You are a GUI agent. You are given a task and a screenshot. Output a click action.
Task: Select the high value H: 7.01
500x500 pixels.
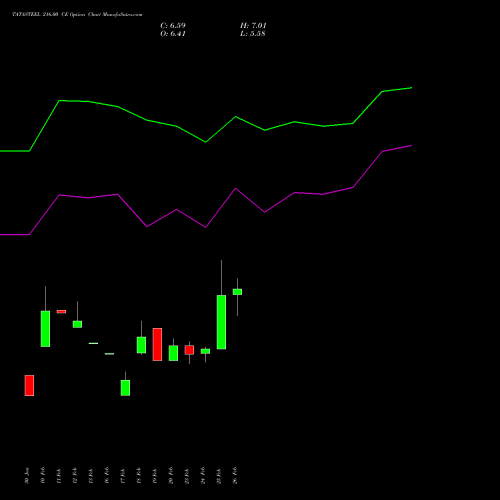pos(253,26)
